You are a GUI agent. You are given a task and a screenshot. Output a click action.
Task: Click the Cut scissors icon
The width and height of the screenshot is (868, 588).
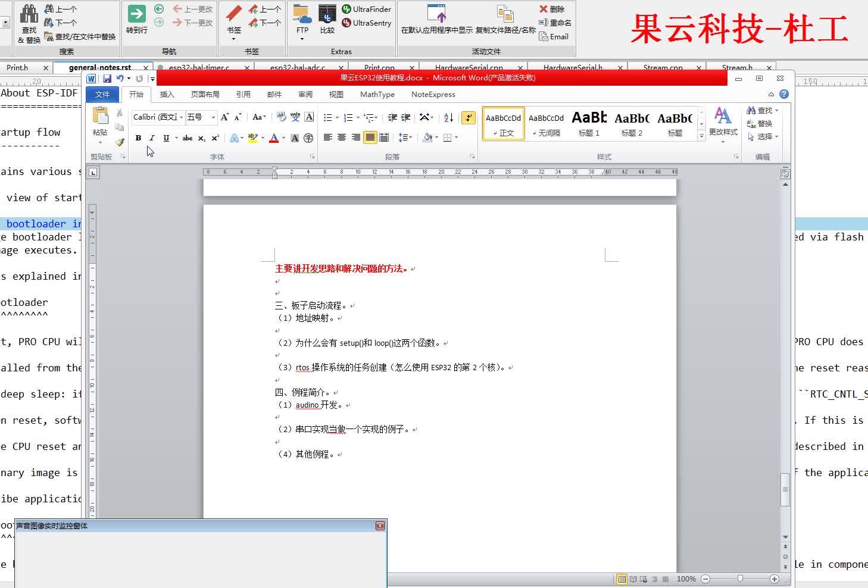pos(119,112)
